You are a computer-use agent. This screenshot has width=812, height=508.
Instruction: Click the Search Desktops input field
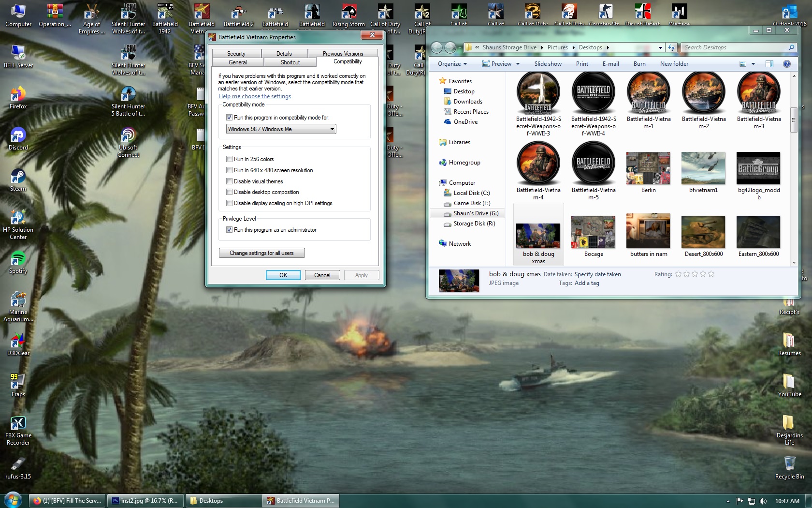(735, 47)
